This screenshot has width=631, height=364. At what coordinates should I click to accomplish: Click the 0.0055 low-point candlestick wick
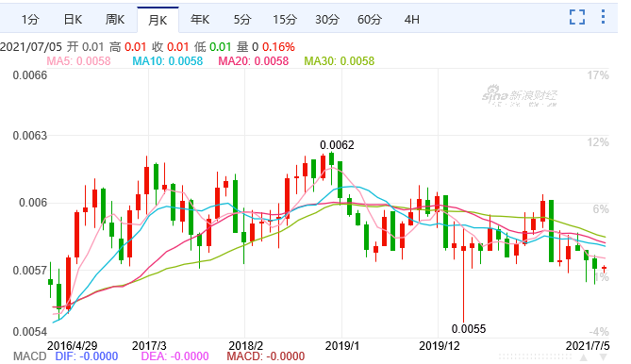(464, 286)
